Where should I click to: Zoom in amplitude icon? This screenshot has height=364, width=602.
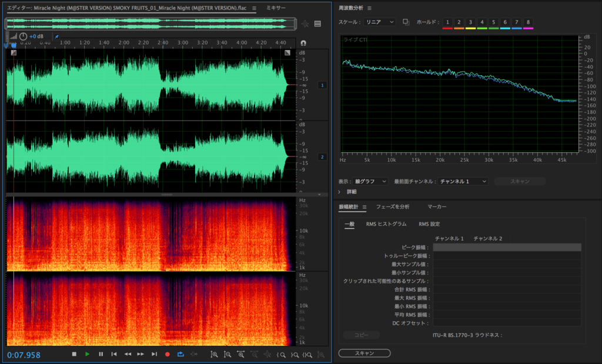[214, 355]
